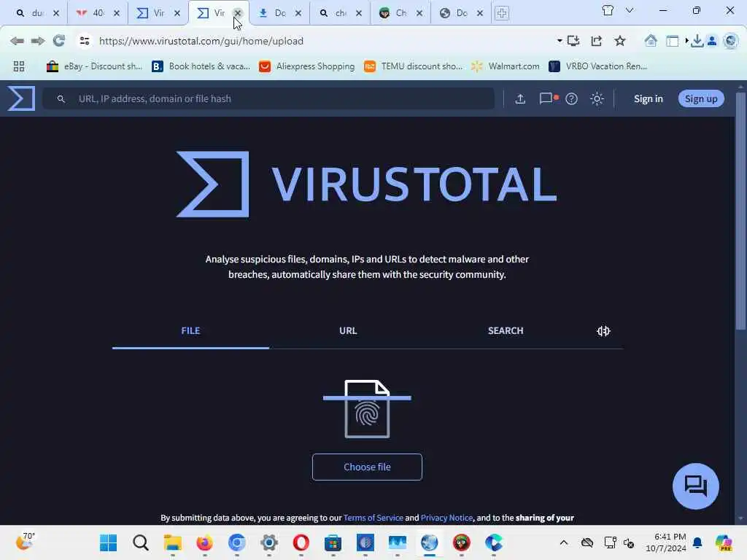Open the t-shirt theme icon in title bar
The width and height of the screenshot is (747, 560).
pos(608,10)
